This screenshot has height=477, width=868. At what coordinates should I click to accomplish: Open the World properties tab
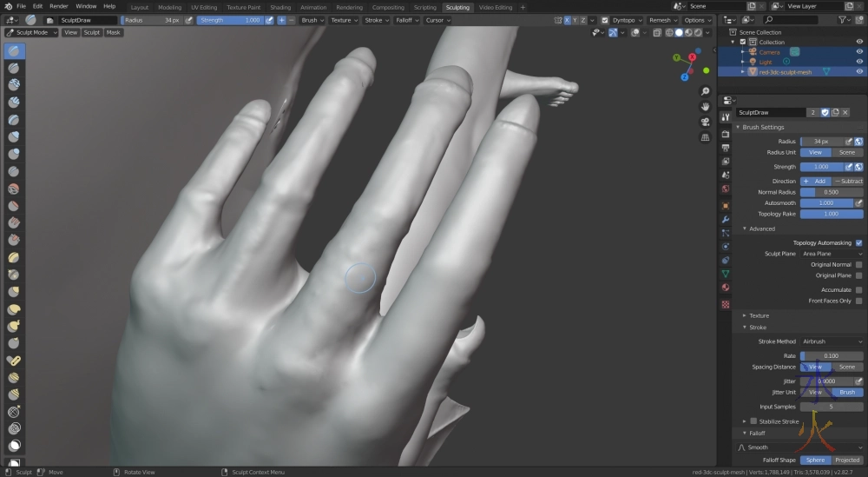[x=726, y=189]
